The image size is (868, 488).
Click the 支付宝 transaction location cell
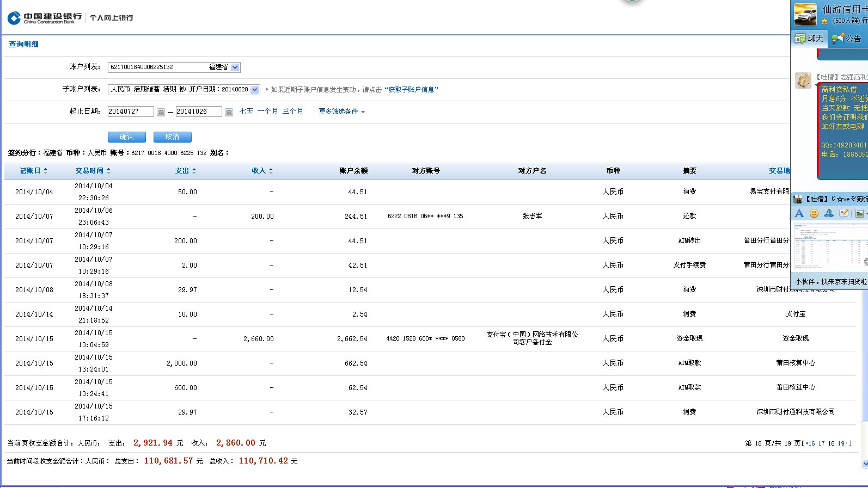796,314
